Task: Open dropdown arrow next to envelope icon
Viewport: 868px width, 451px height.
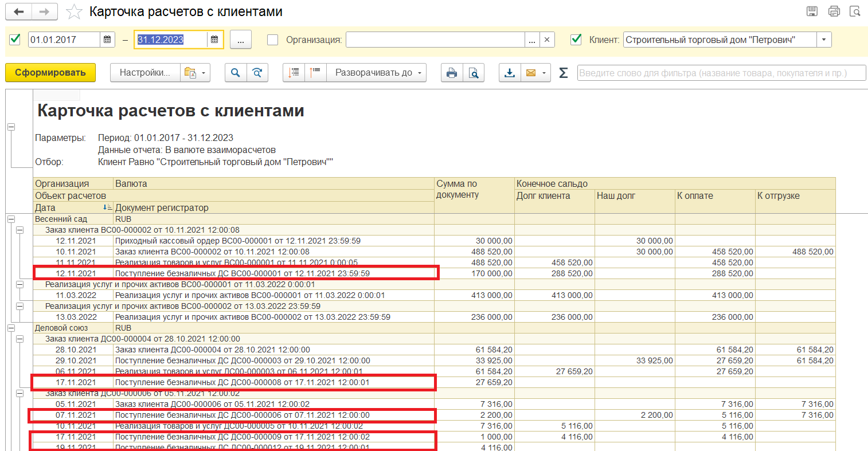Action: (544, 73)
